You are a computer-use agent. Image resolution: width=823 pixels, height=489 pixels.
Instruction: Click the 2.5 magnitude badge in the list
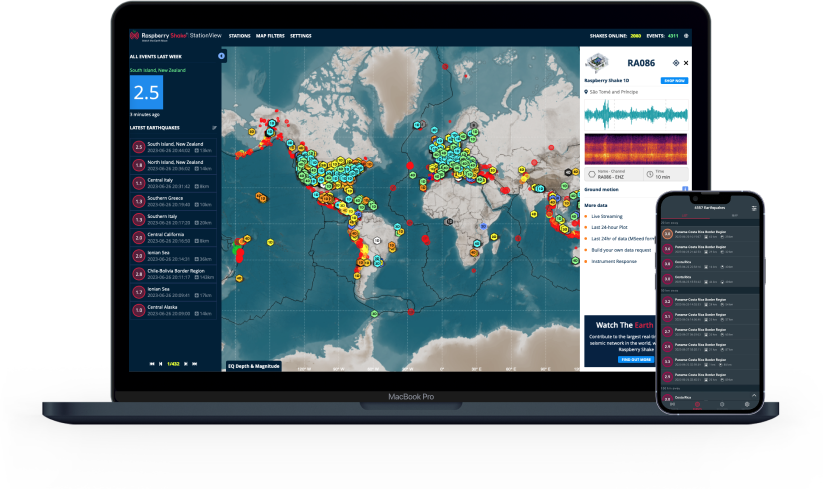coord(139,147)
